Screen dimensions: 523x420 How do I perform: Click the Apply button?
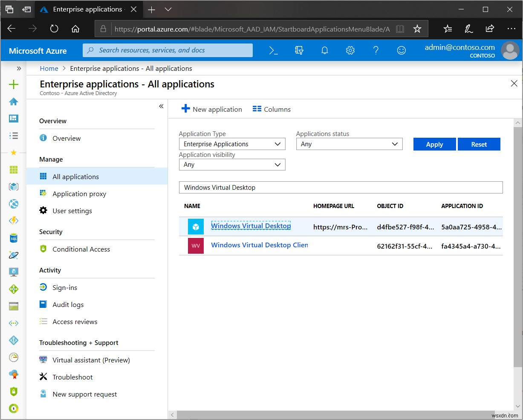click(434, 144)
